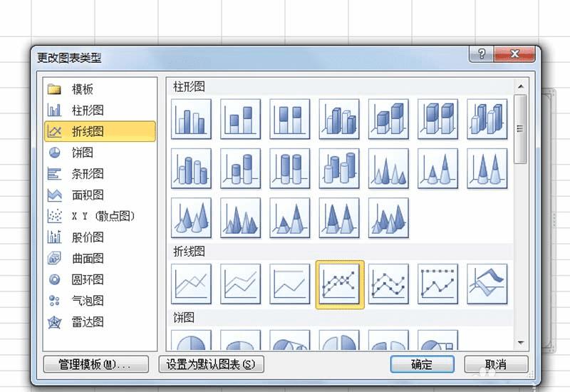Select the line with markers chart
This screenshot has width=570, height=392.
[x=340, y=284]
